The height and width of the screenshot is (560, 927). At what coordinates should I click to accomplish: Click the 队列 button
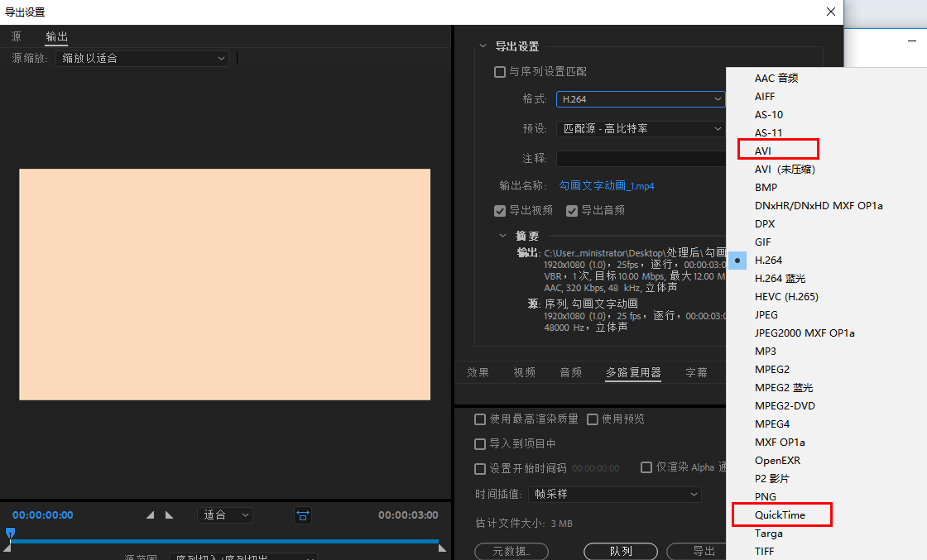(x=621, y=551)
